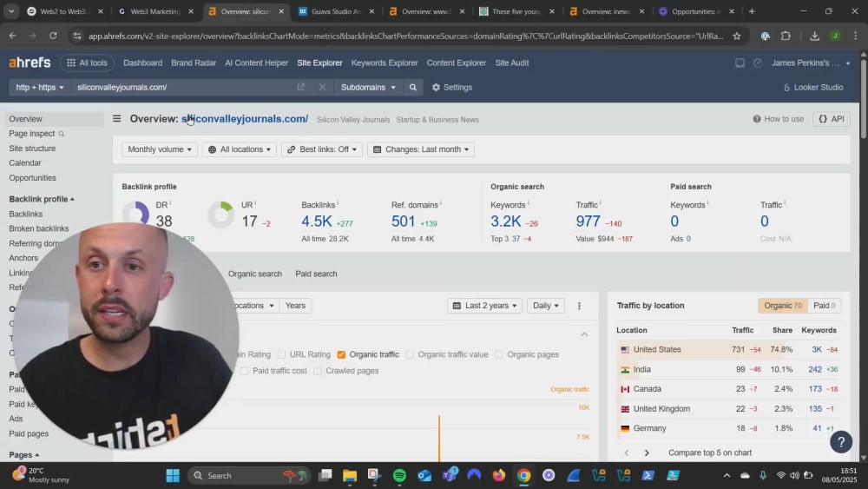Switch to the Organic search tab
This screenshot has height=489, width=868.
[x=254, y=274]
